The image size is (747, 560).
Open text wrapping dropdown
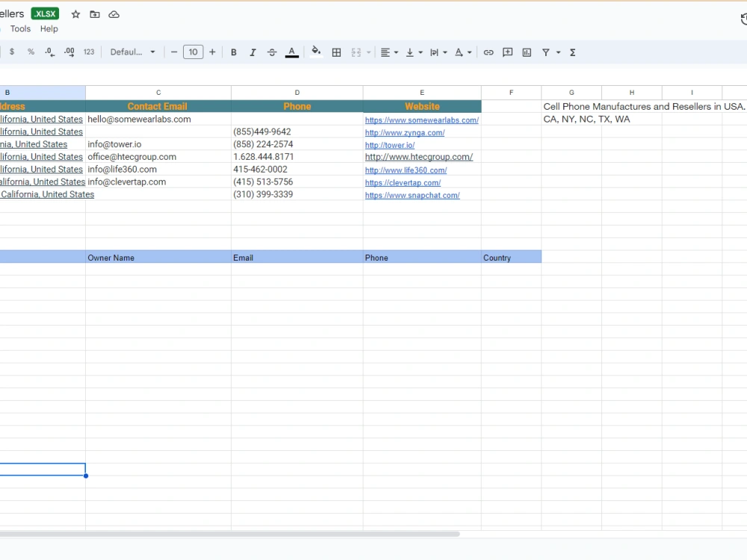pyautogui.click(x=438, y=52)
